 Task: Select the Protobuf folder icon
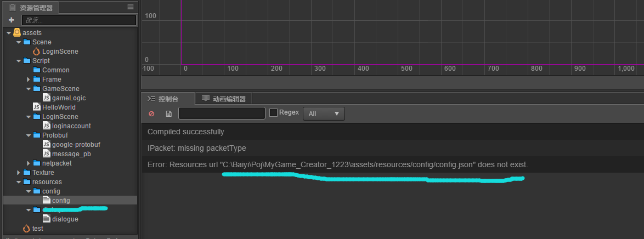(x=37, y=135)
